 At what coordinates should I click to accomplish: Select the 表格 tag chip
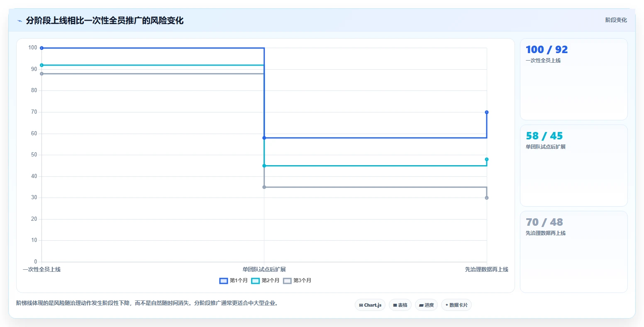(400, 305)
